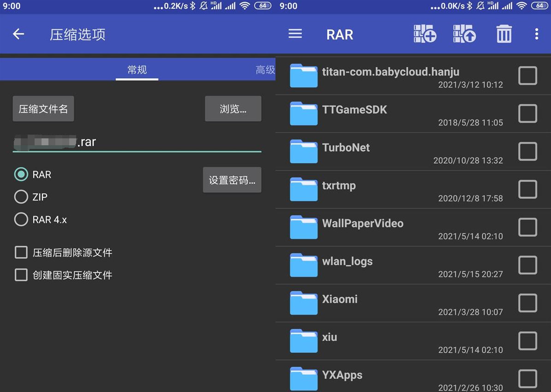Tap the wlan_logs folder icon
Image resolution: width=551 pixels, height=392 pixels.
click(304, 265)
